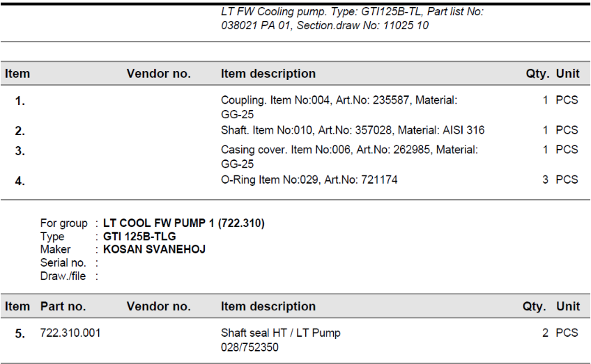Click item number 5. in the lower table
Viewport: 591px width, 364px height.
[20, 333]
